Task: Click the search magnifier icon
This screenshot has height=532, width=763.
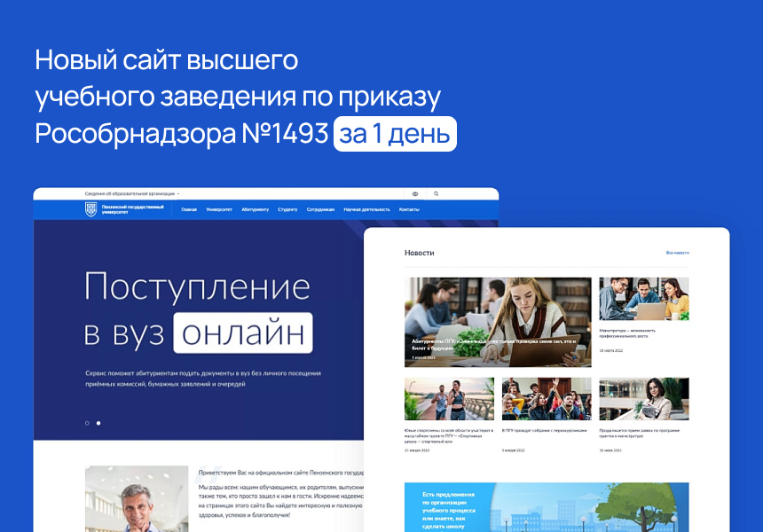Action: (x=437, y=193)
